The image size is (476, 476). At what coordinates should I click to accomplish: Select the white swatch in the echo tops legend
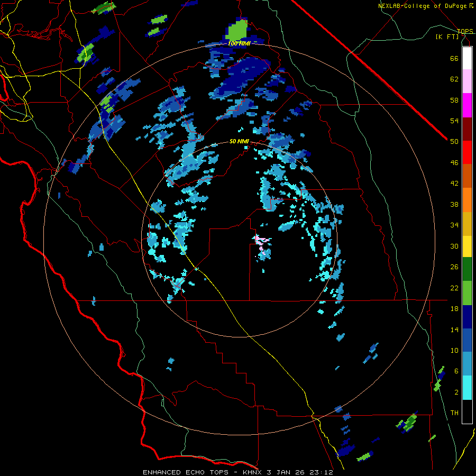point(467,58)
